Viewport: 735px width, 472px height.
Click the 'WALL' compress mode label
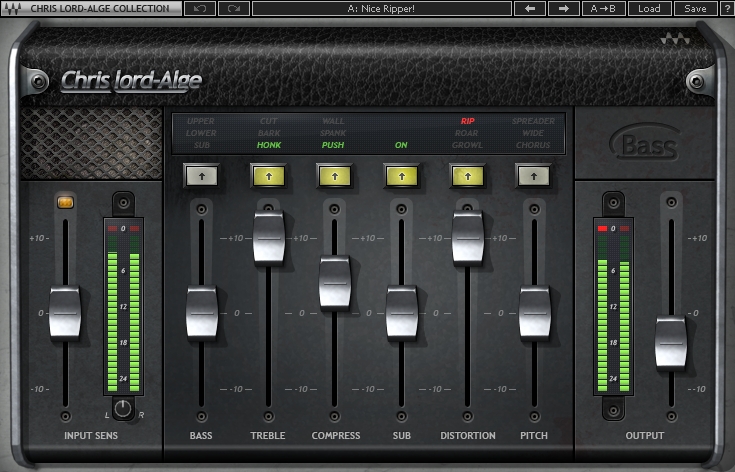[x=333, y=121]
